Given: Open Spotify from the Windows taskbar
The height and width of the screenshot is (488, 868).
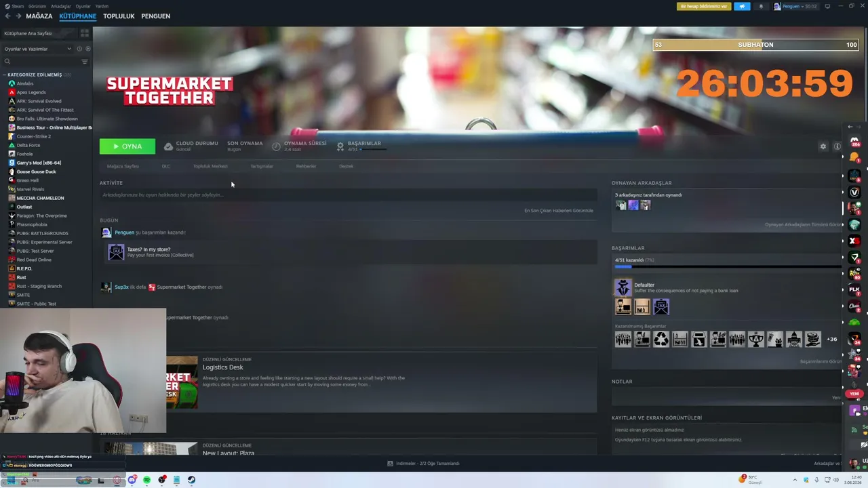Looking at the screenshot, I should point(146,480).
